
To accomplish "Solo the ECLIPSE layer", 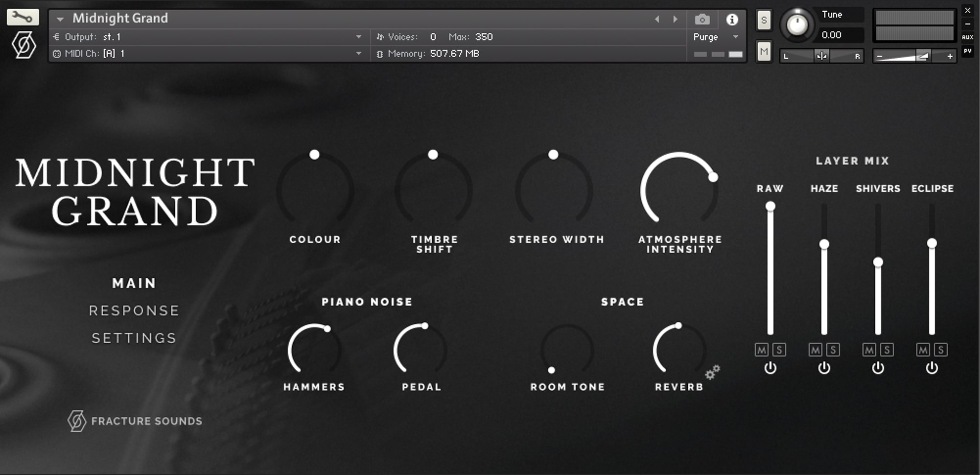I will pos(941,350).
